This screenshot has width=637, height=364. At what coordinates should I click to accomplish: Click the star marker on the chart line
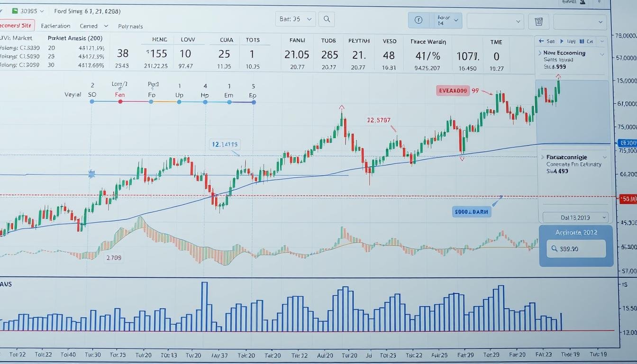[91, 174]
